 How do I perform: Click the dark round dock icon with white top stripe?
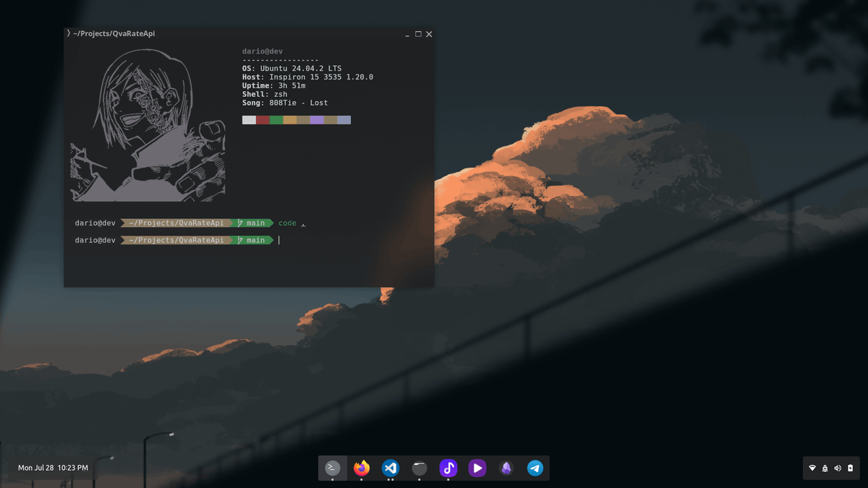tap(420, 468)
